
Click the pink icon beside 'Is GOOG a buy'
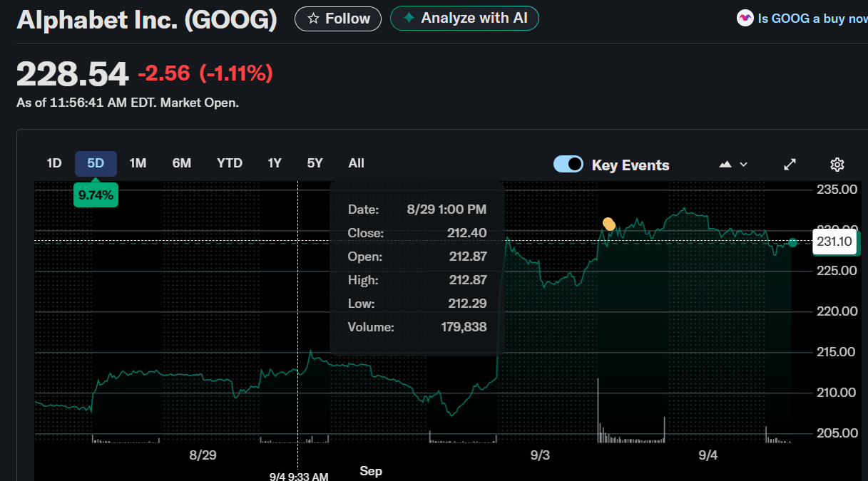(745, 19)
